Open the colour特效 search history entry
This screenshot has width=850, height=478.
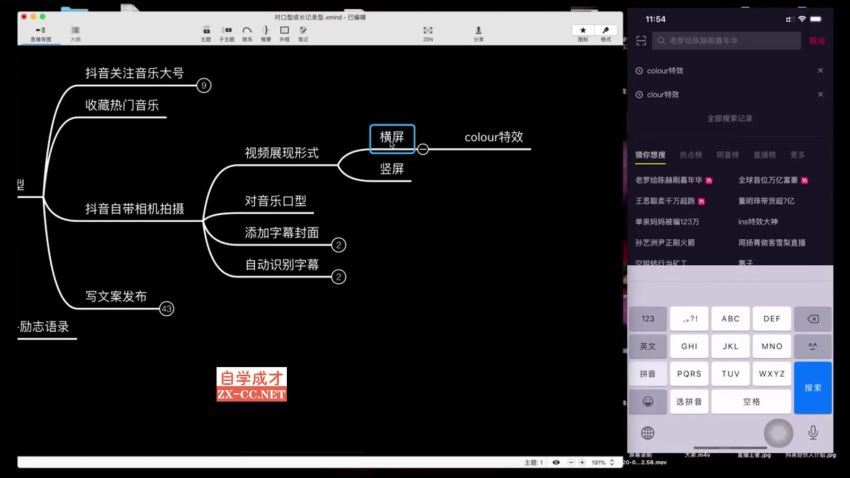pyautogui.click(x=665, y=70)
